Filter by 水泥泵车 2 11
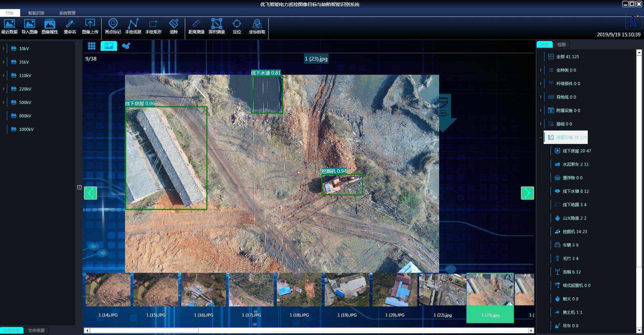 [x=572, y=164]
